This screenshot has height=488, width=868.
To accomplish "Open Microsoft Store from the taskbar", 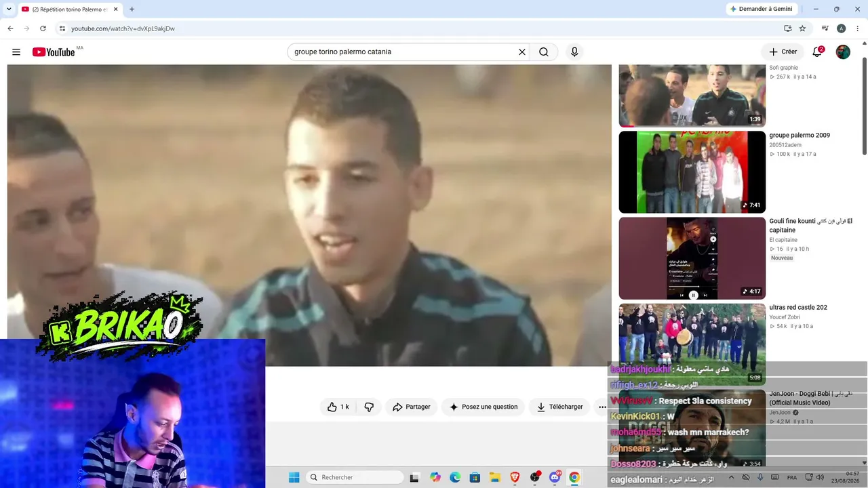I will 475,477.
